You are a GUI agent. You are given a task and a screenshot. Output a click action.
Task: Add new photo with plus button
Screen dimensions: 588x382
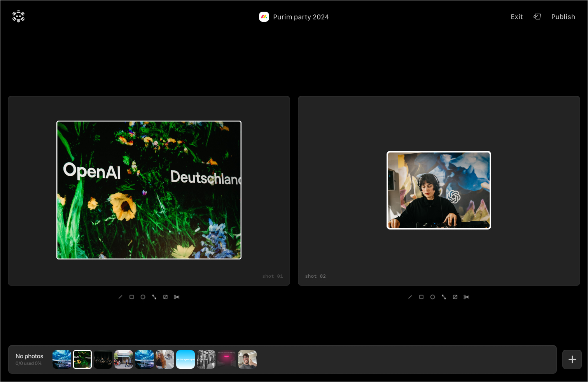(572, 359)
